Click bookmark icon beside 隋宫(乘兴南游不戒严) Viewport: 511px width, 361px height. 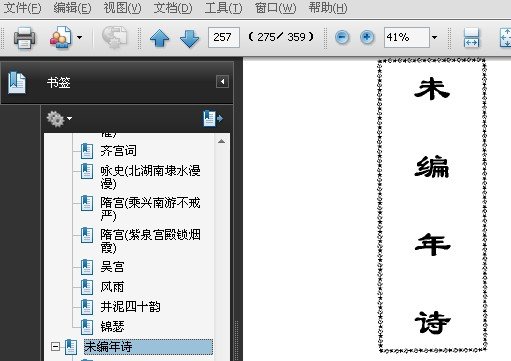pos(87,203)
